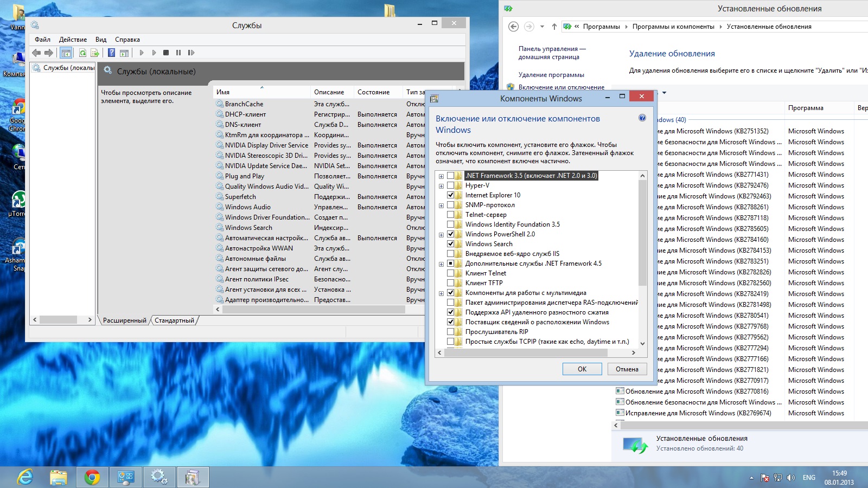Open the Вид menu in Services
Screen dimensions: 868x488
[x=101, y=40]
